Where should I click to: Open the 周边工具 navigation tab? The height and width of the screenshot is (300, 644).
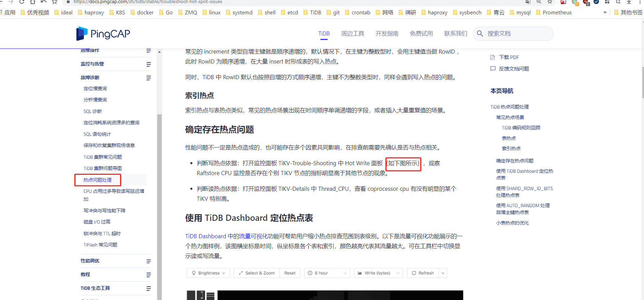tap(353, 33)
